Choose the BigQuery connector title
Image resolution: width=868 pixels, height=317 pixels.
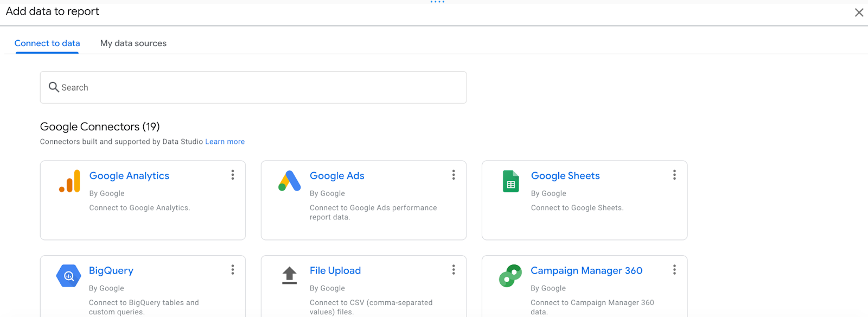[111, 271]
